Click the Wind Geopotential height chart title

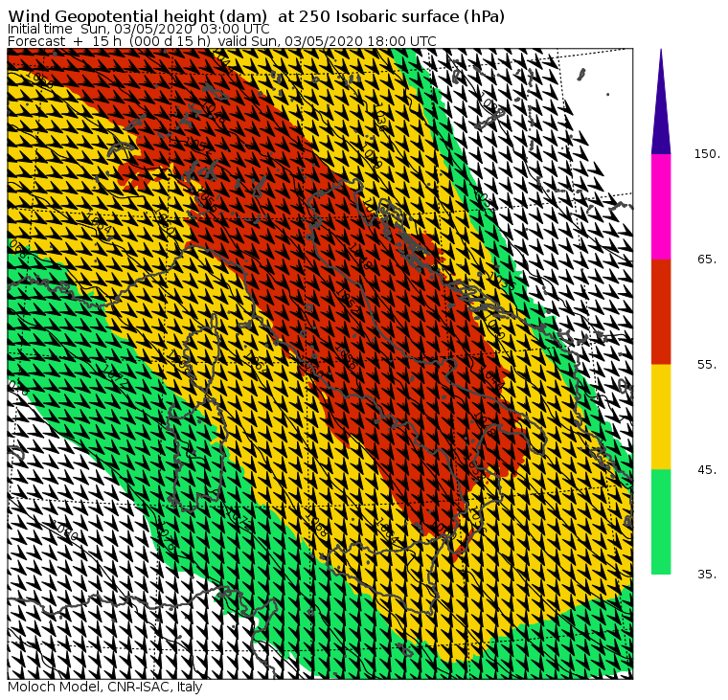coord(257,16)
